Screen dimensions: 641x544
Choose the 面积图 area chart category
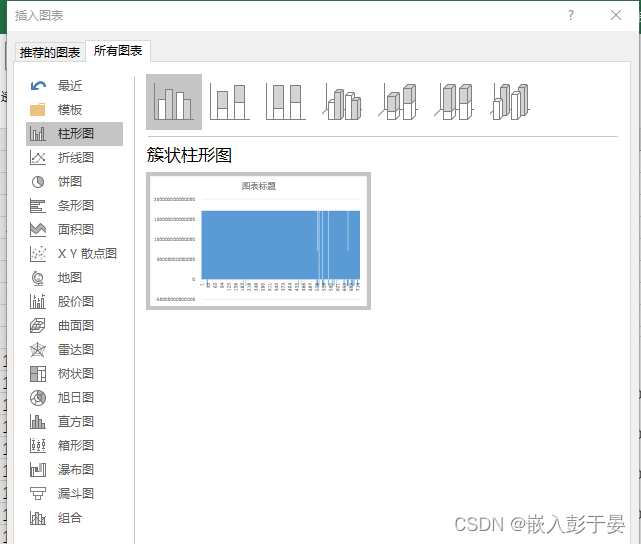(74, 230)
